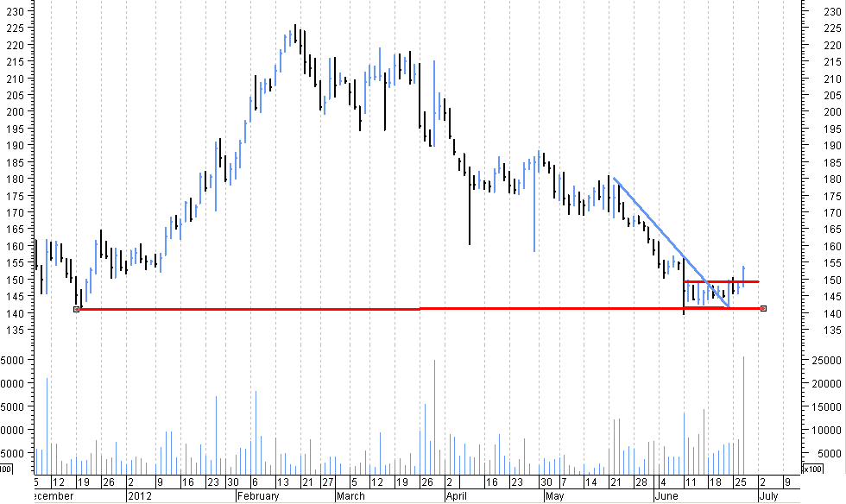Click the last blue price bar near 153
Screen dimensions: 846x504
[743, 276]
